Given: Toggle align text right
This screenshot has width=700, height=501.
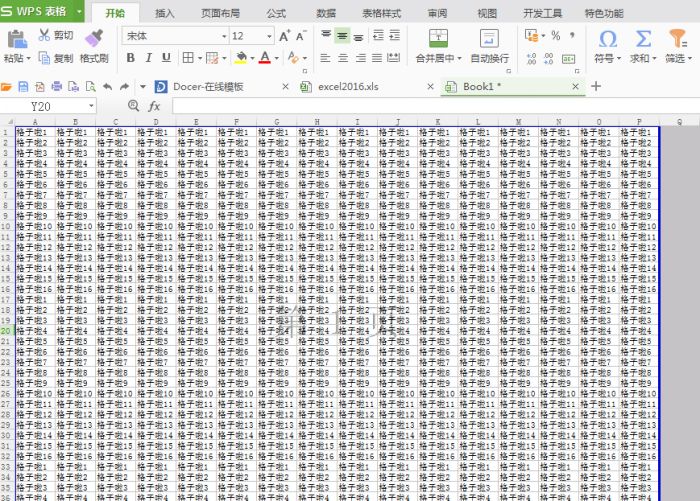Looking at the screenshot, I should pyautogui.click(x=360, y=58).
